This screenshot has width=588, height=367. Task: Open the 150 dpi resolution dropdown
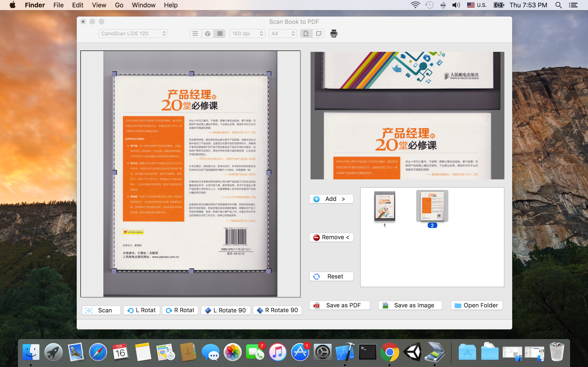[x=247, y=33]
